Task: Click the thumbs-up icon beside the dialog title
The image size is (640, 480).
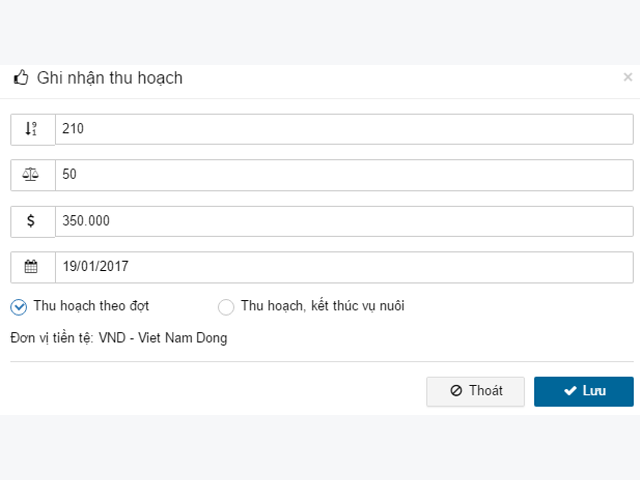Action: pos(21,77)
